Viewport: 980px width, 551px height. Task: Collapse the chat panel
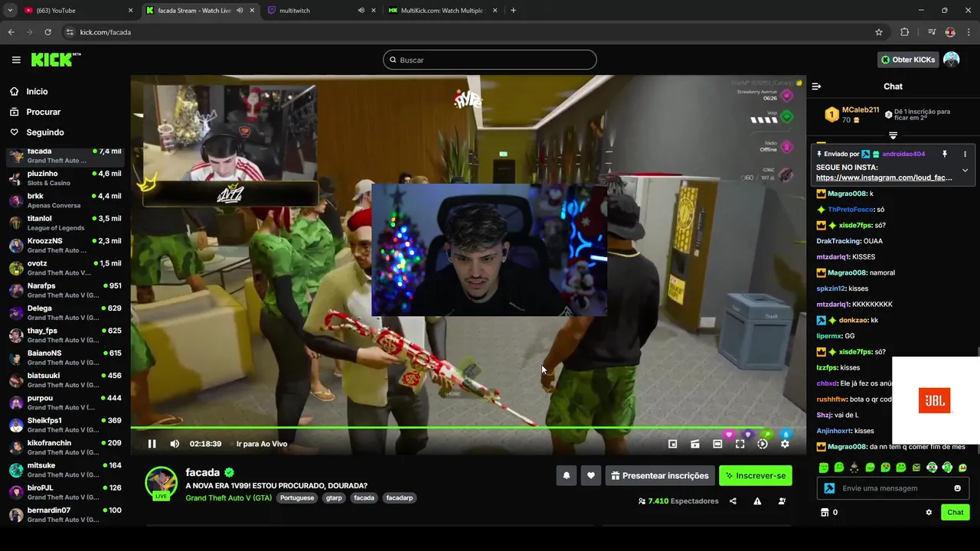point(816,86)
